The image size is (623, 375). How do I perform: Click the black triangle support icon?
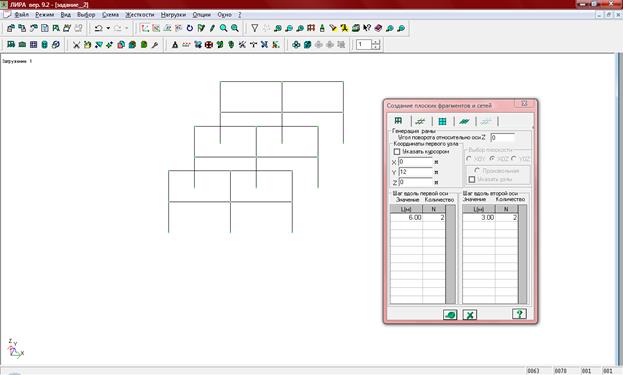coord(175,45)
